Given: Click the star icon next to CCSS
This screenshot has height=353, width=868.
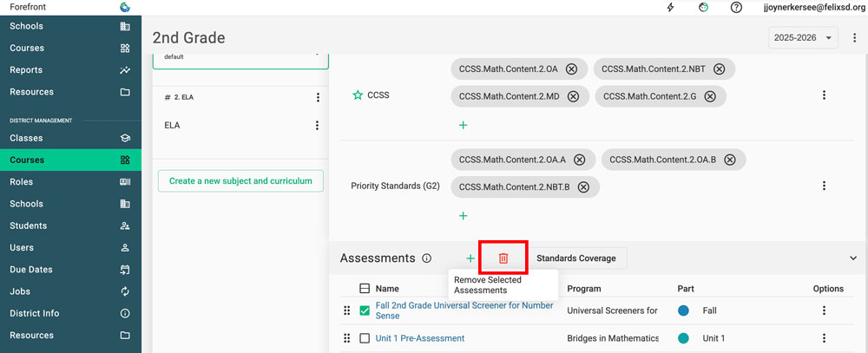Looking at the screenshot, I should [x=357, y=95].
